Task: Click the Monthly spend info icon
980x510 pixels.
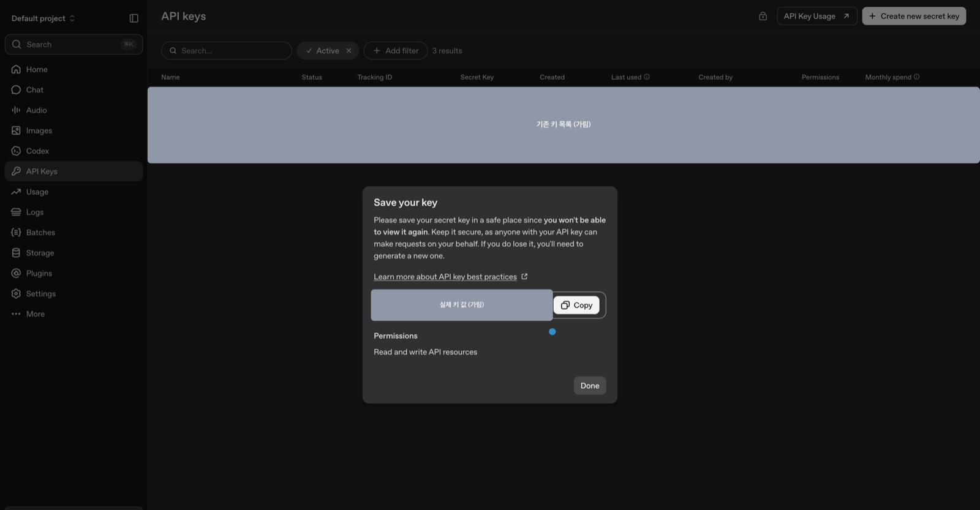Action: point(916,77)
